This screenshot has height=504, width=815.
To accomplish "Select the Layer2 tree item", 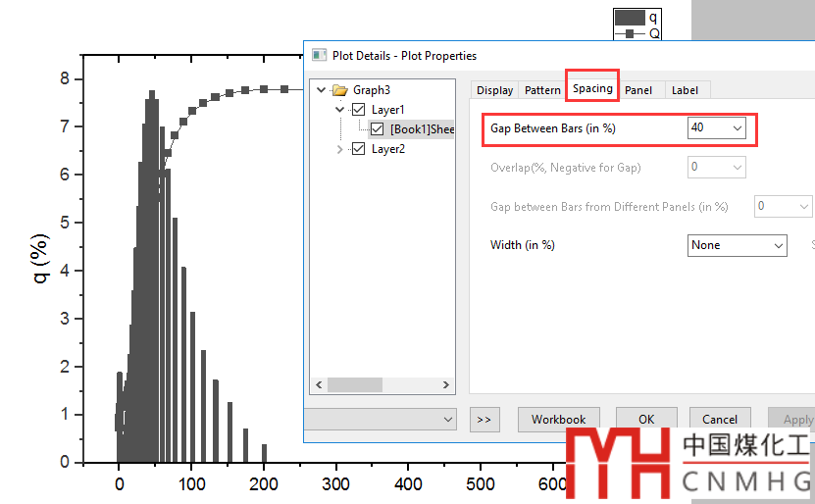I will tap(387, 149).
